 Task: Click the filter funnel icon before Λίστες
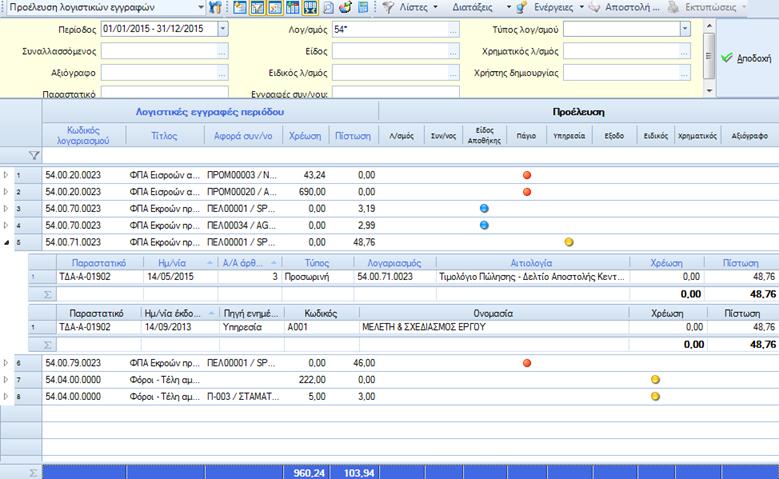pos(388,7)
